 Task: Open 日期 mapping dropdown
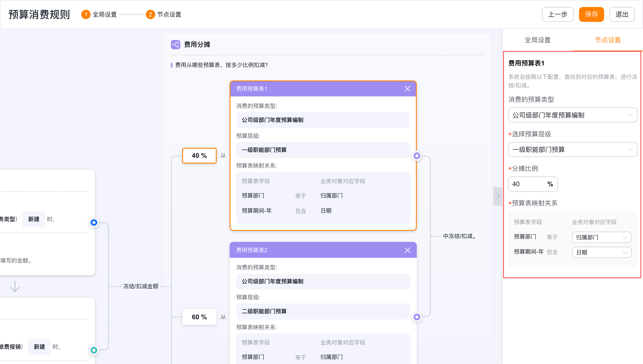tap(602, 252)
